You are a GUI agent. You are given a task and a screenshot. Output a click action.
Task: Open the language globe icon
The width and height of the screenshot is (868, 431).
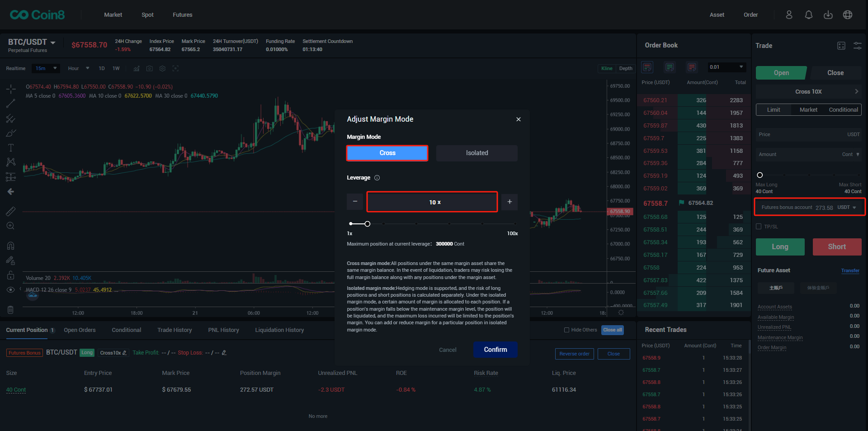(x=848, y=15)
